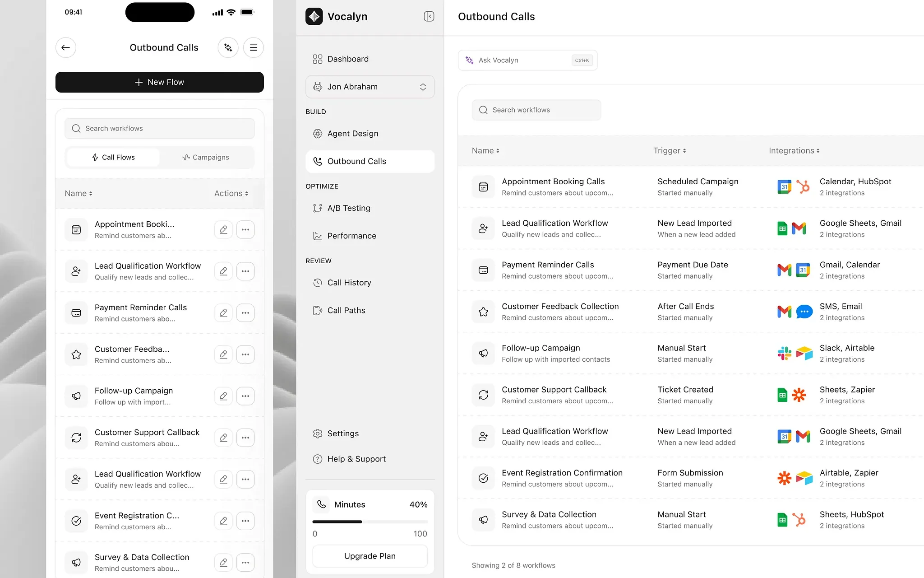This screenshot has width=924, height=578.
Task: Edit Customer Support Callback on mobile
Action: (x=223, y=438)
